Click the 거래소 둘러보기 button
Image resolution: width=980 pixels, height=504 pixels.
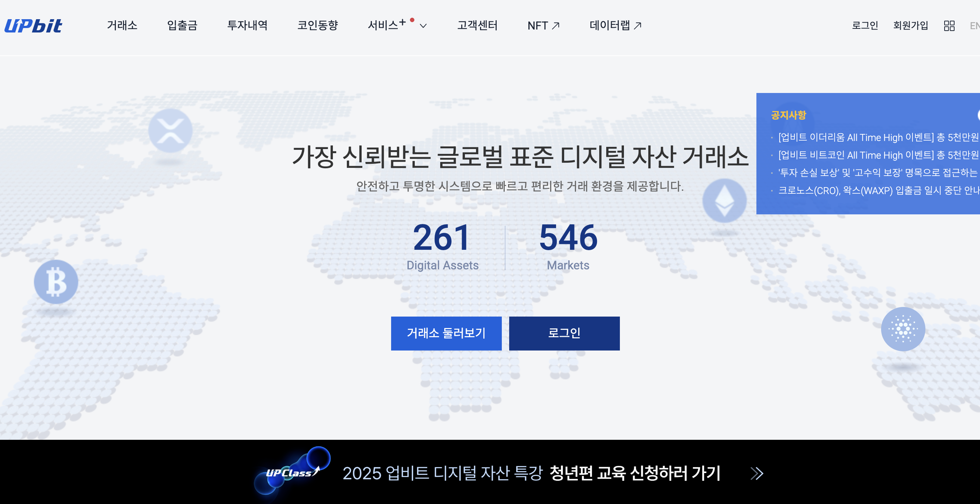pos(446,333)
